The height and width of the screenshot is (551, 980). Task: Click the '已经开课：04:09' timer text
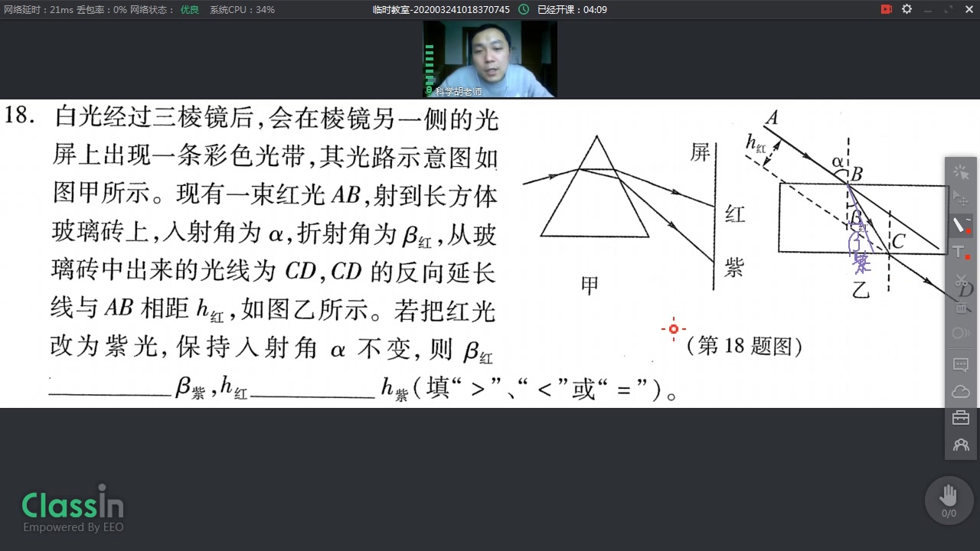tap(572, 10)
